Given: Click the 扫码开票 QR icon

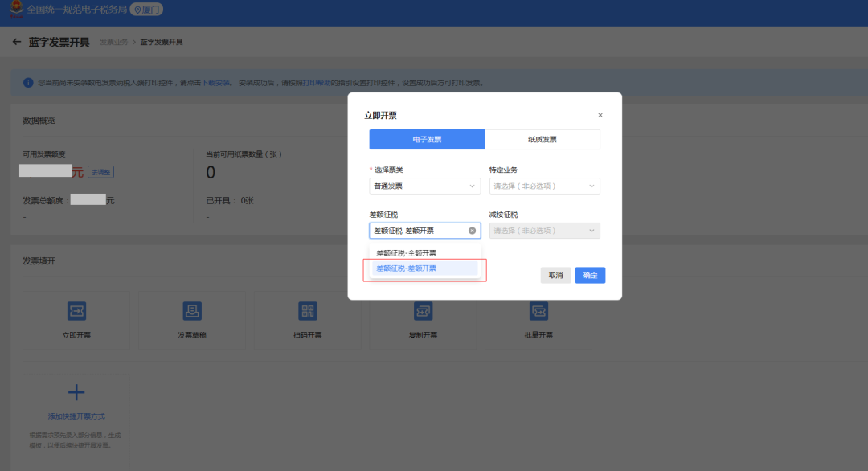Looking at the screenshot, I should 307,311.
